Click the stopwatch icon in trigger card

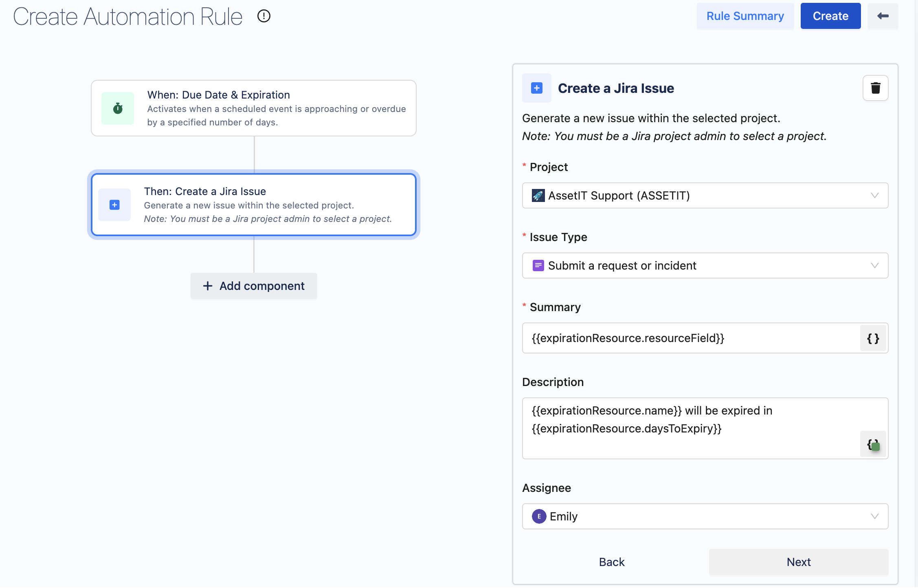pos(118,108)
